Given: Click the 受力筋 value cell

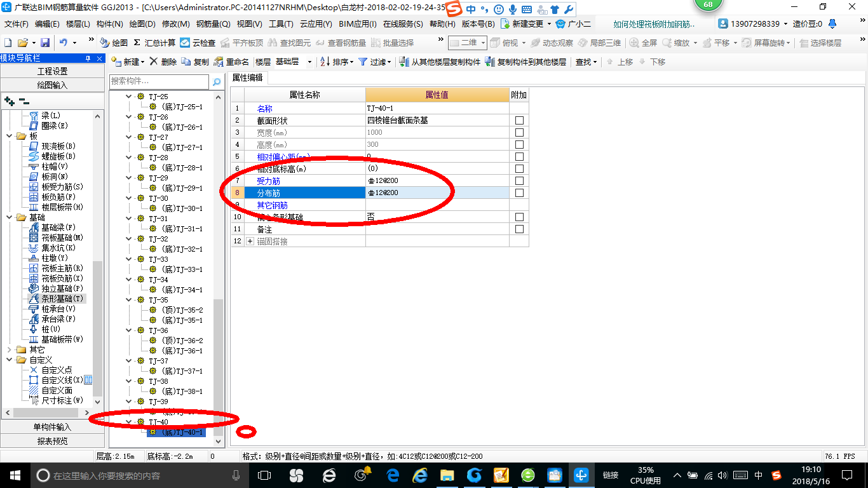Looking at the screenshot, I should coord(437,180).
